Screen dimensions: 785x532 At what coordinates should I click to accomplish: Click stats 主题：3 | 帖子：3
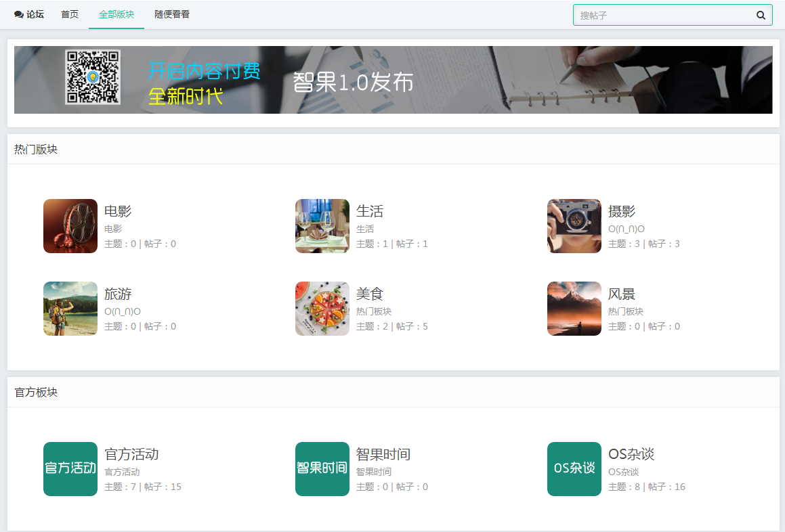click(644, 244)
